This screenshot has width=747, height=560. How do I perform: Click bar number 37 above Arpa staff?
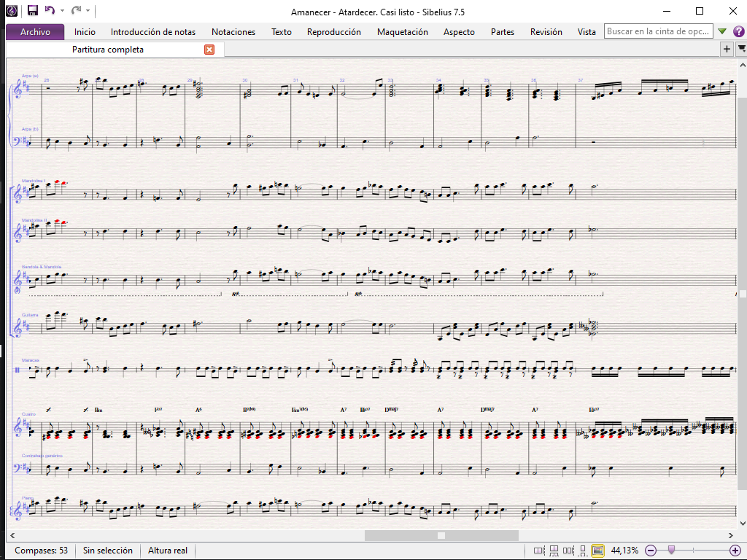580,80
